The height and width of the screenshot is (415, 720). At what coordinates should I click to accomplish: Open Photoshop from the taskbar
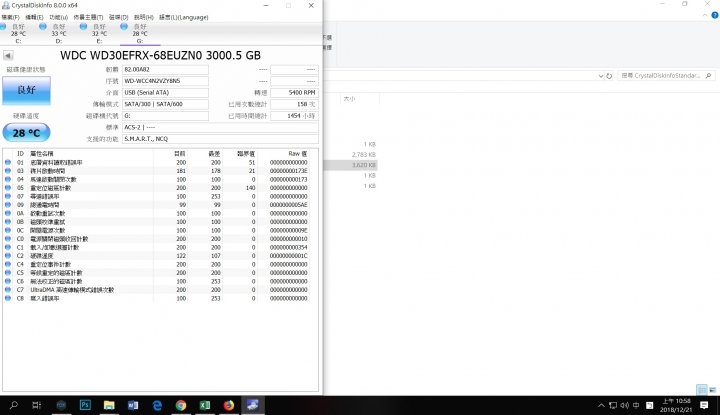click(x=85, y=405)
